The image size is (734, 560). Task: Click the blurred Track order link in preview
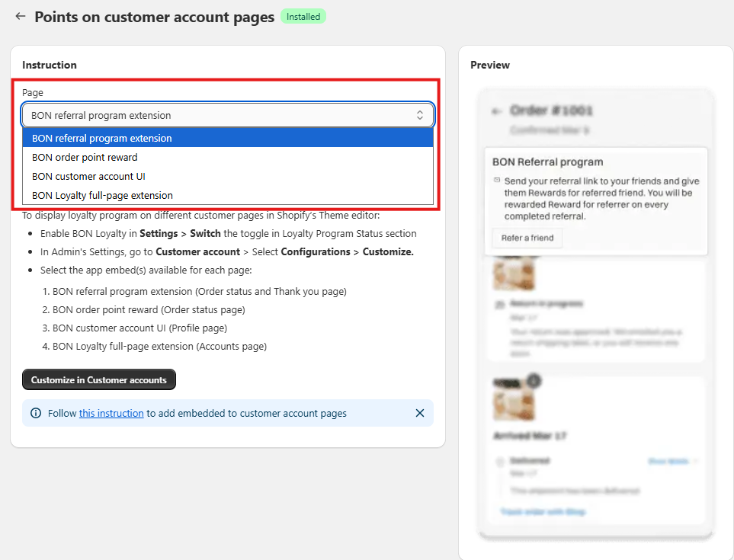543,511
